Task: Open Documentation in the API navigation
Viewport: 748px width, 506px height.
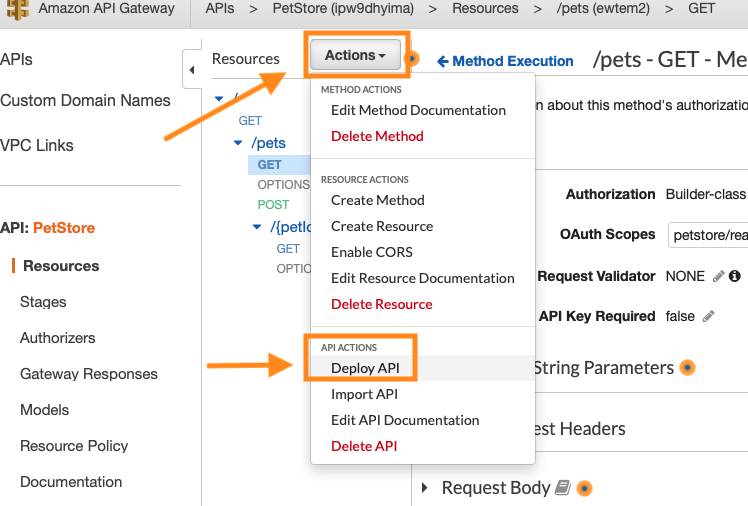Action: click(x=71, y=482)
